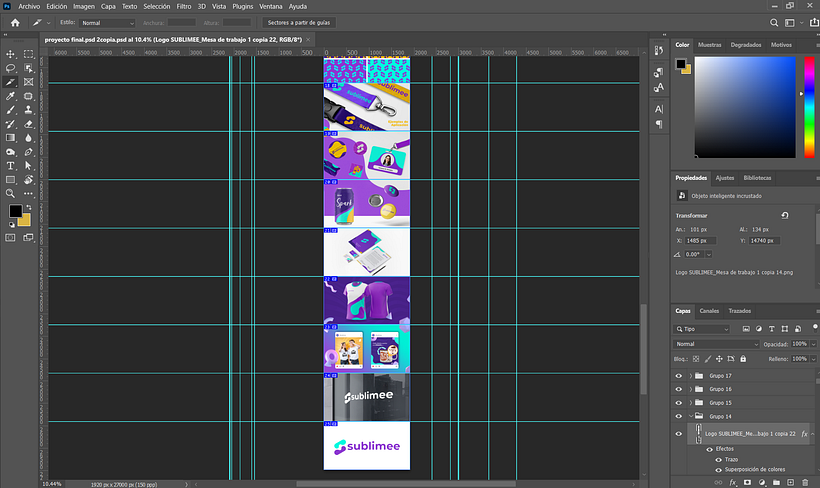Open the rotation angle dropdown
The height and width of the screenshot is (488, 820).
(709, 254)
